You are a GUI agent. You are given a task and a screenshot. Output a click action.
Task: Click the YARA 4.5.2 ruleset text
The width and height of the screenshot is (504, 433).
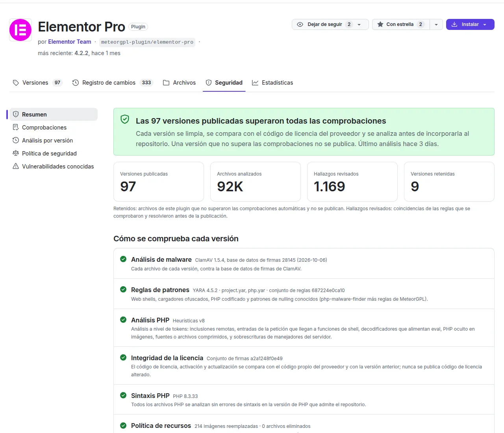point(269,291)
